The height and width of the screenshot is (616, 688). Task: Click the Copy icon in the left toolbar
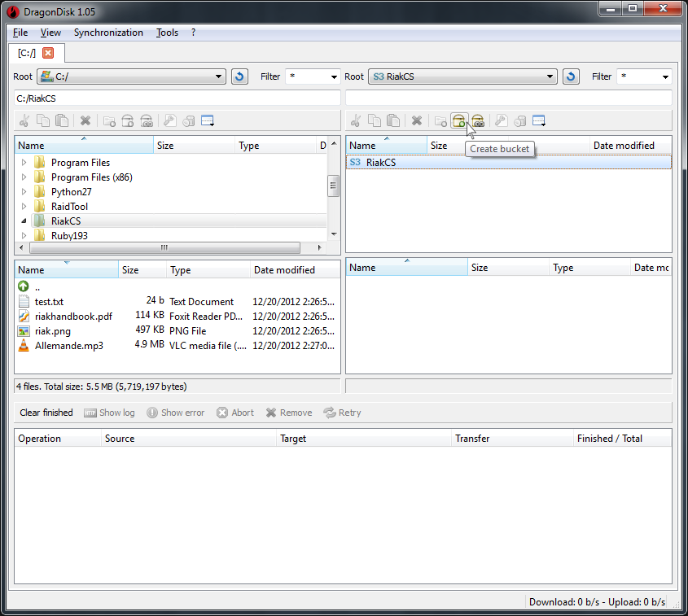[x=43, y=120]
